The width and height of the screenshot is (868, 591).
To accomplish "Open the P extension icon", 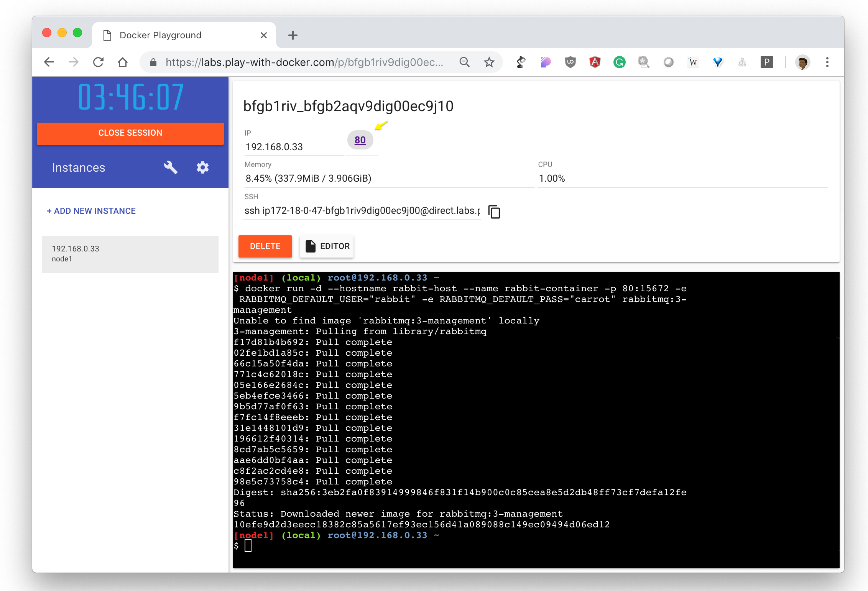I will coord(766,62).
